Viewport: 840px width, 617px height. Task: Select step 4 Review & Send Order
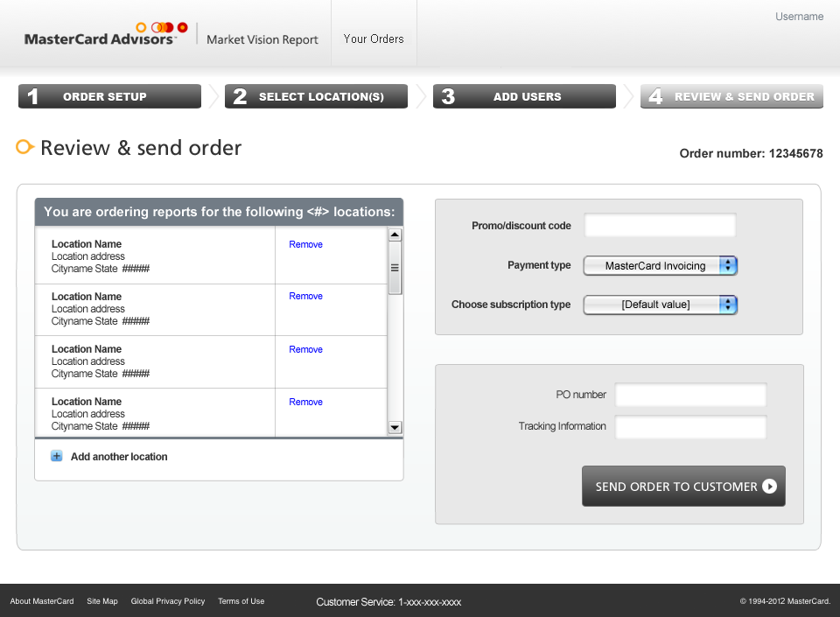coord(731,96)
